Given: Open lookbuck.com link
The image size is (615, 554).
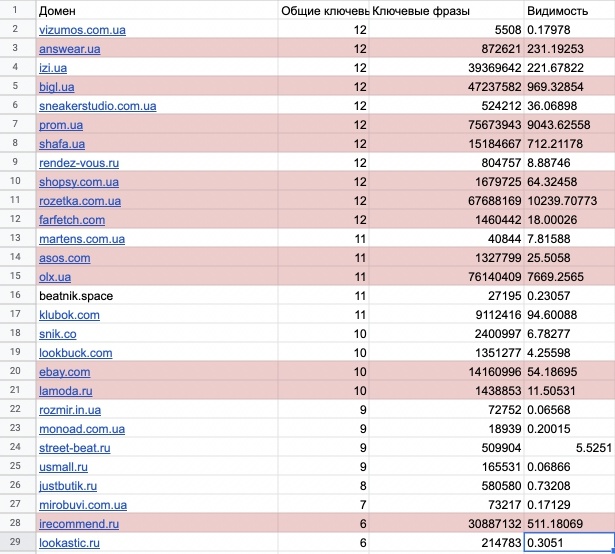Looking at the screenshot, I should (76, 353).
